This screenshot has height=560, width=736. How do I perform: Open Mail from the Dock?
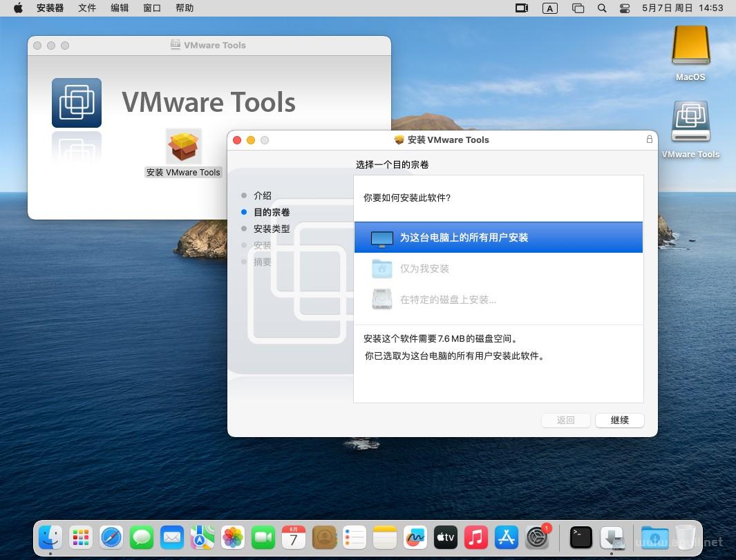(x=172, y=537)
